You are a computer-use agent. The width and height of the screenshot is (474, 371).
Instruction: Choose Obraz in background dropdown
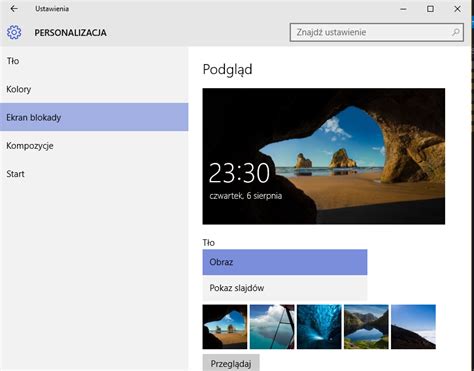click(285, 262)
